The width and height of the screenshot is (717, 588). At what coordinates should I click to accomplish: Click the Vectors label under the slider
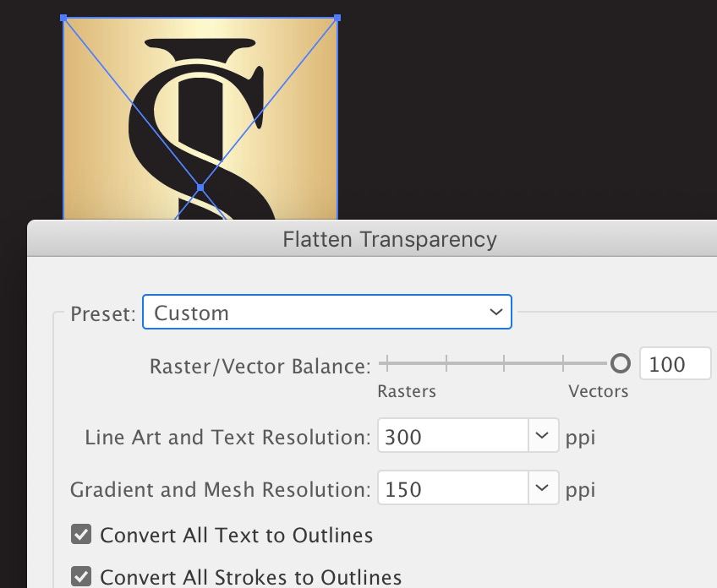pyautogui.click(x=599, y=391)
